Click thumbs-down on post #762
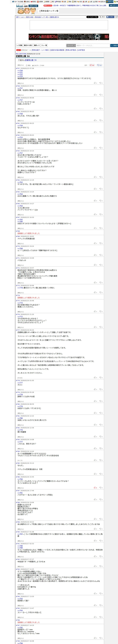 [101, 148]
